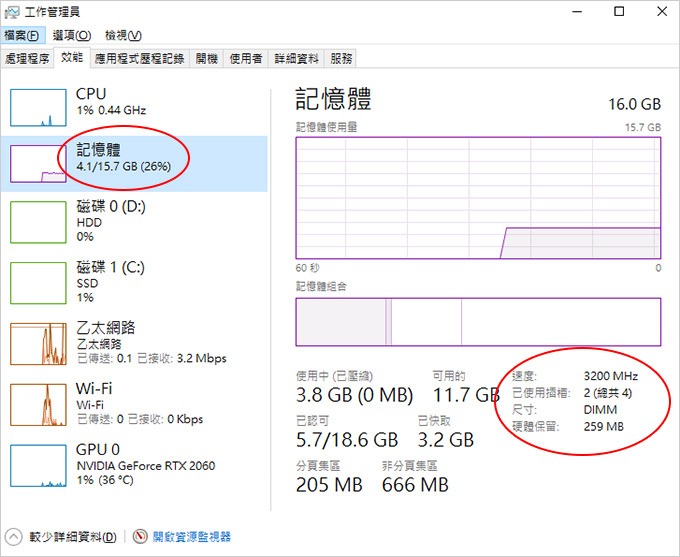Image resolution: width=680 pixels, height=557 pixels.
Task: Open the 選項(O) menu
Action: (x=72, y=35)
